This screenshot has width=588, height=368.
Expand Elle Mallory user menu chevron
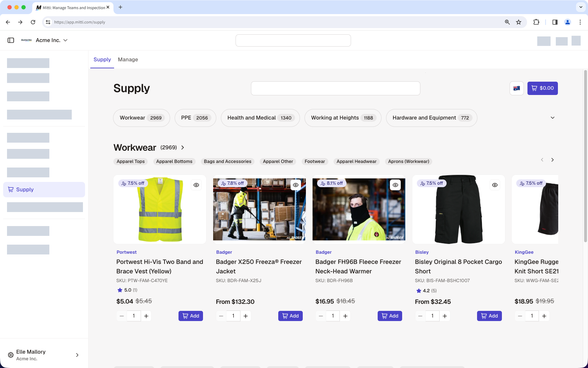(x=77, y=355)
